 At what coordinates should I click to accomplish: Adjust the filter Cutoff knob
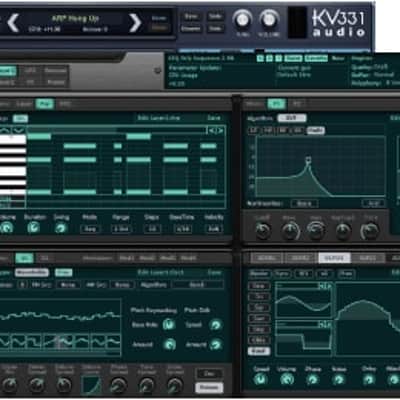(263, 230)
